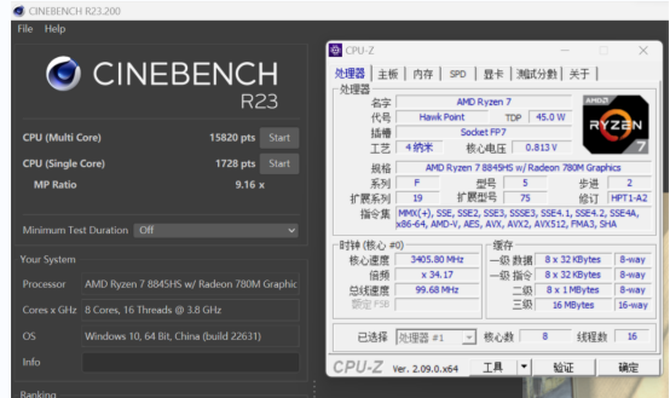The image size is (670, 398).
Task: Click the extended model value 75
Action: pos(525,198)
